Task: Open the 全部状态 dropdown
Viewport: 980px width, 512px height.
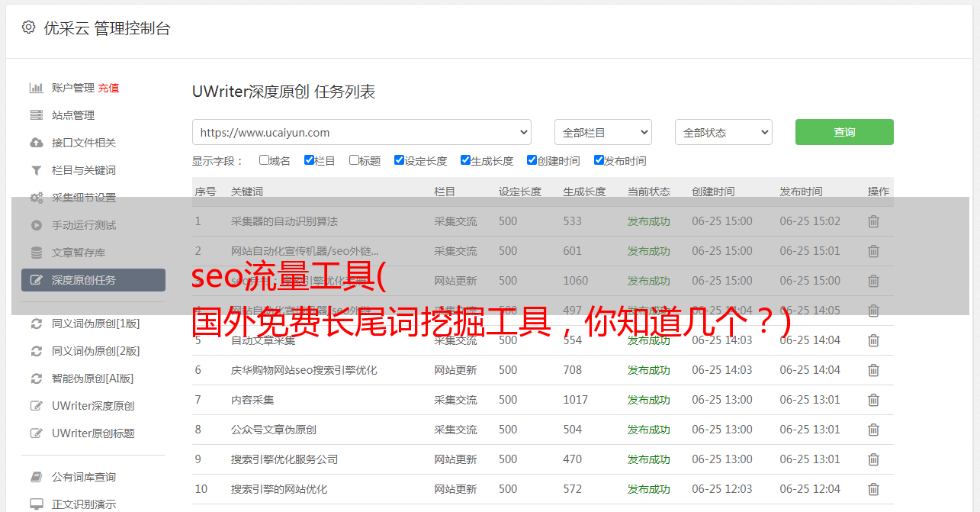Action: (724, 132)
